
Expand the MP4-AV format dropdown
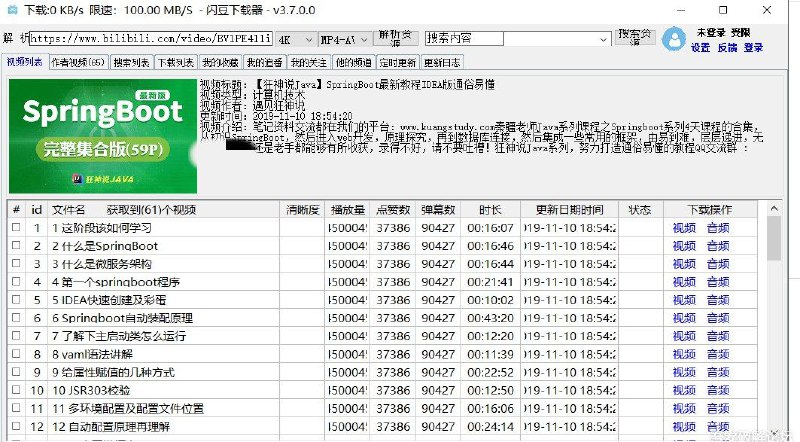(344, 39)
